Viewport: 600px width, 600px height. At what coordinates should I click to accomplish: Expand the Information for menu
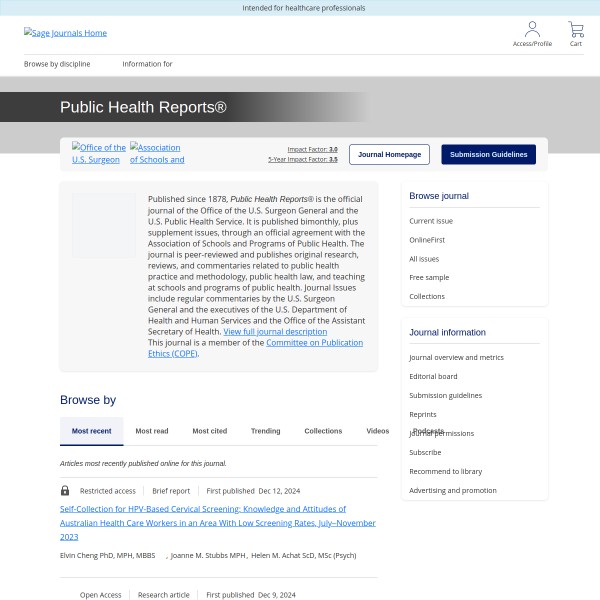147,64
